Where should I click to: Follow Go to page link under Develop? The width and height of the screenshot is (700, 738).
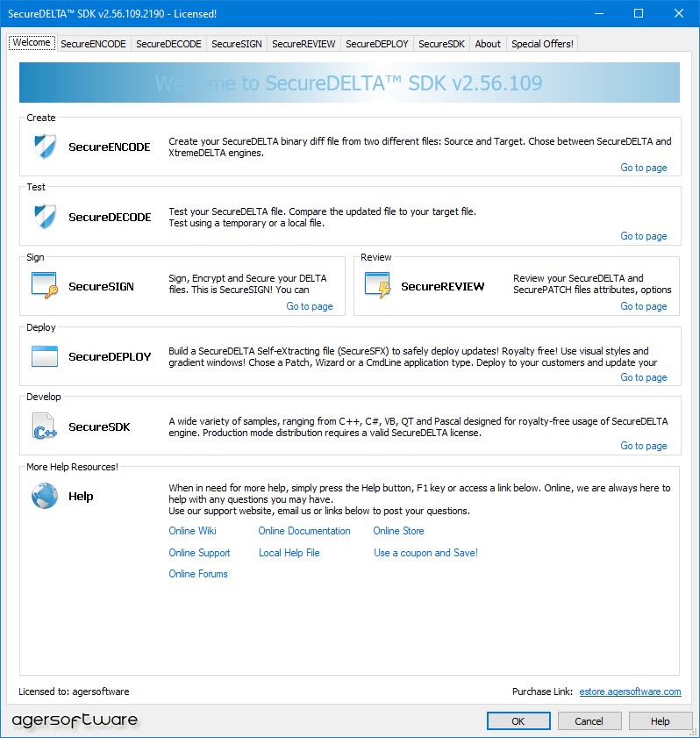click(x=644, y=445)
